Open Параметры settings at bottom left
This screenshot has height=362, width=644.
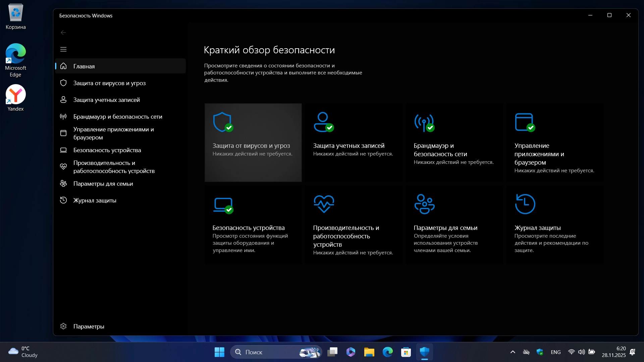89,326
